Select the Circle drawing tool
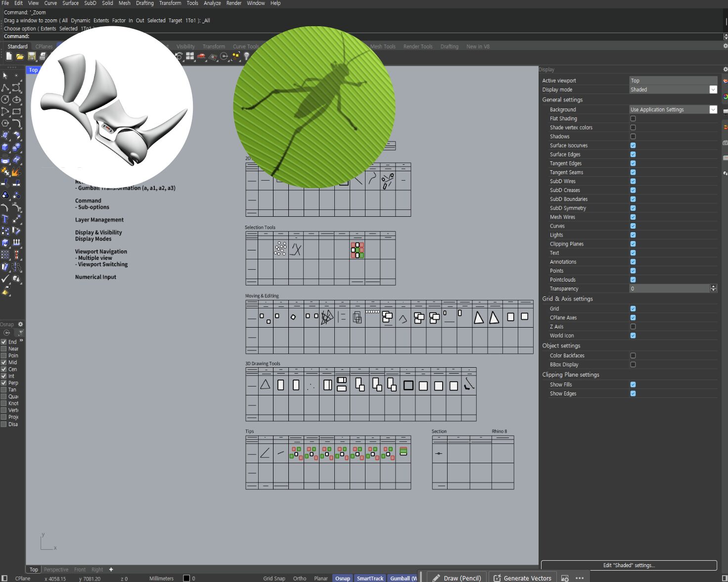 [x=5, y=99]
